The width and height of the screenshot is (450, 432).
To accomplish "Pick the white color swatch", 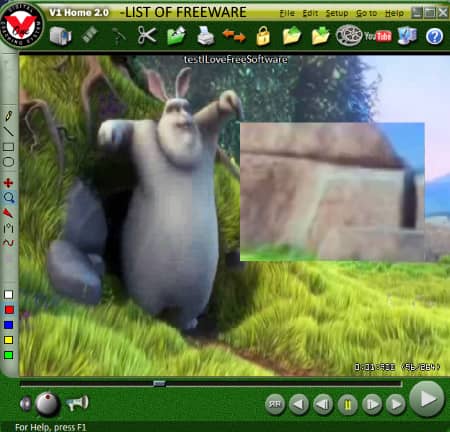I will click(x=9, y=295).
